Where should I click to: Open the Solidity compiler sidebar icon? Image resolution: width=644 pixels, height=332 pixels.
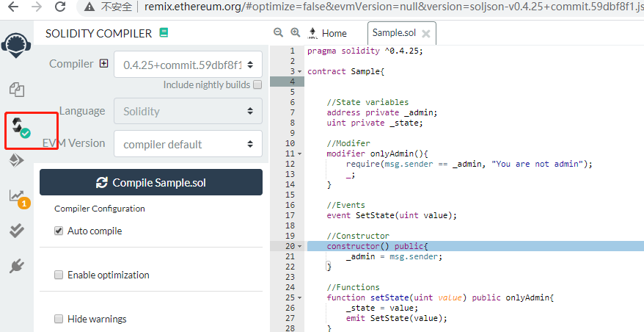(x=21, y=128)
